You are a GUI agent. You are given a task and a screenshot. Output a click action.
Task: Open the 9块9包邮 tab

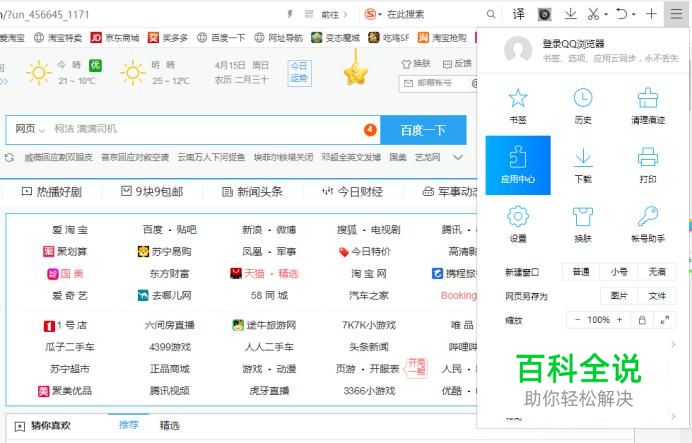(x=152, y=191)
